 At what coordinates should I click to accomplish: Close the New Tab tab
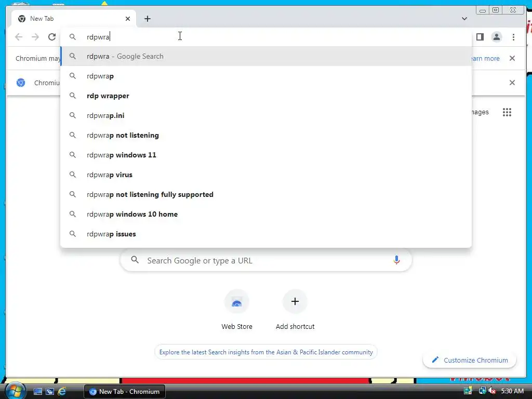(128, 19)
